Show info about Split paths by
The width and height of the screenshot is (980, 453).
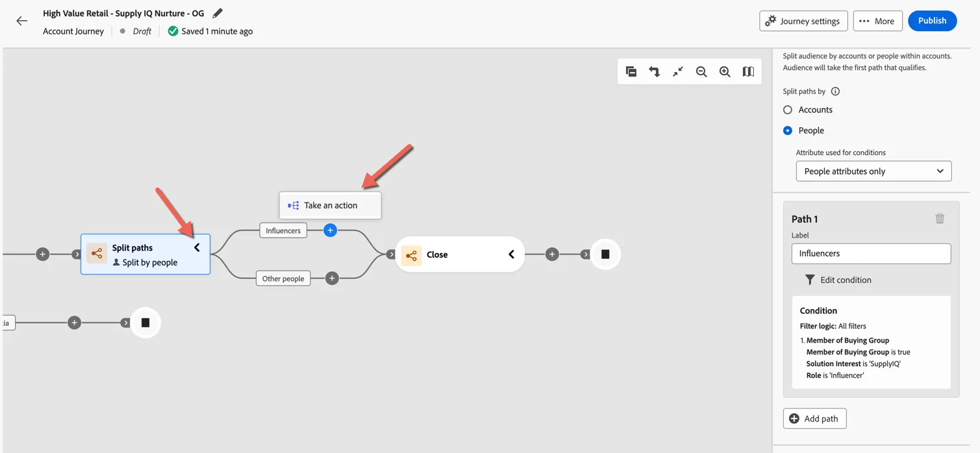835,92
